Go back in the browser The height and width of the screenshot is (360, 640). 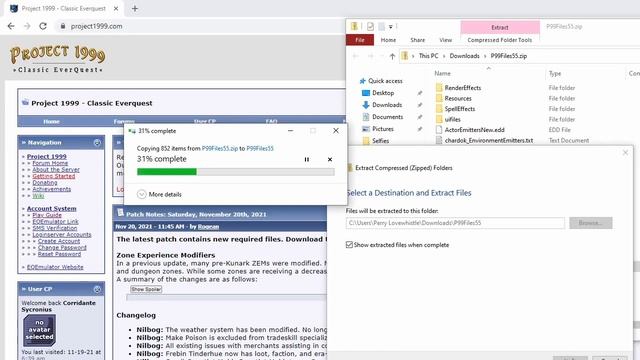click(x=11, y=26)
